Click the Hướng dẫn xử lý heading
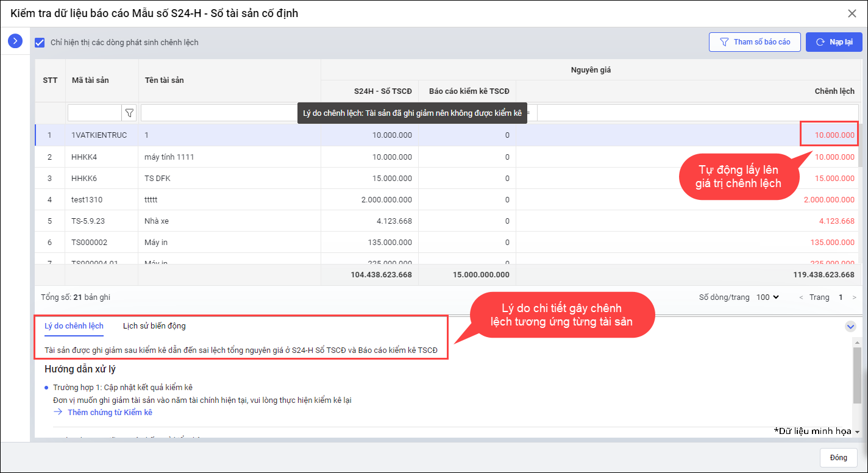The image size is (868, 473). click(80, 369)
